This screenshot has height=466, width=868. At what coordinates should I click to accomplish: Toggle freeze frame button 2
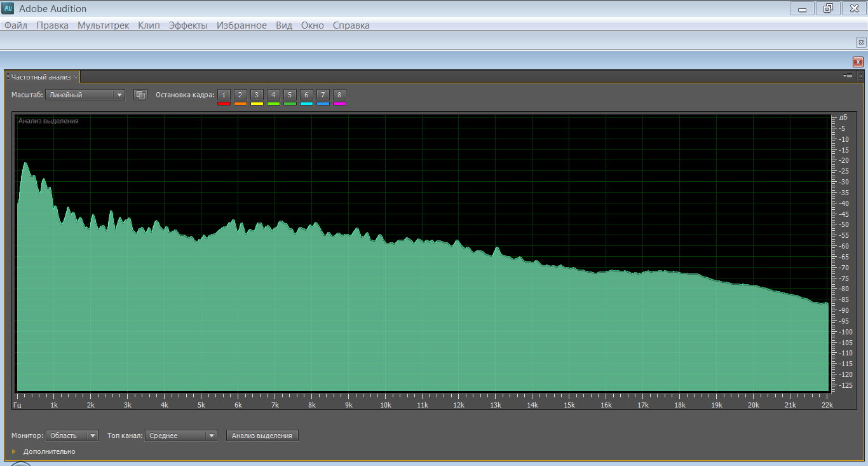pos(240,95)
